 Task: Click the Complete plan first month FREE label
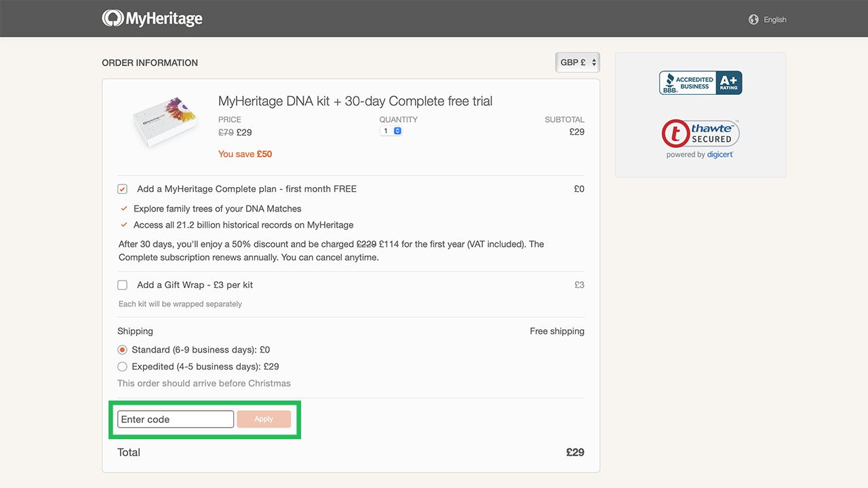click(246, 189)
